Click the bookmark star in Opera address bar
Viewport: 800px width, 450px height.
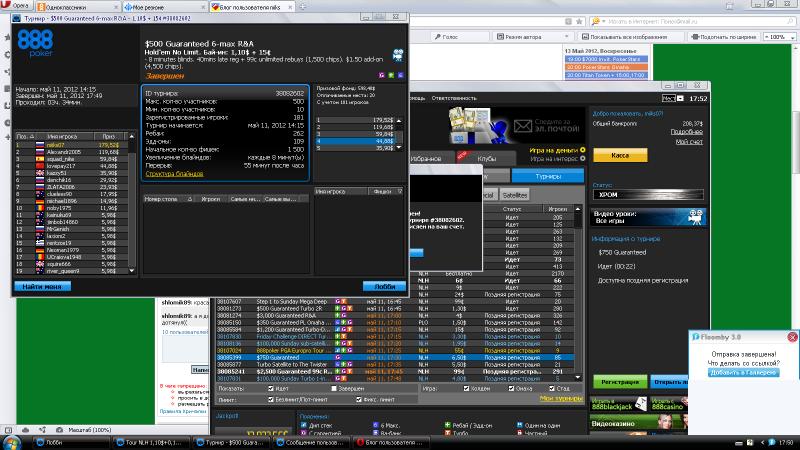(x=579, y=21)
